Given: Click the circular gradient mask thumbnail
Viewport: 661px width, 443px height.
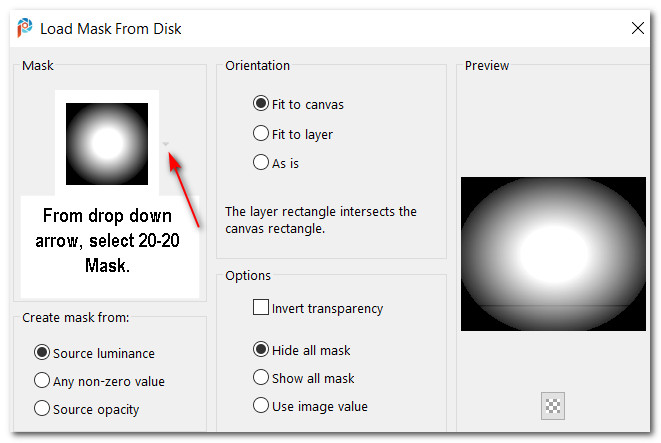Looking at the screenshot, I should [x=107, y=144].
